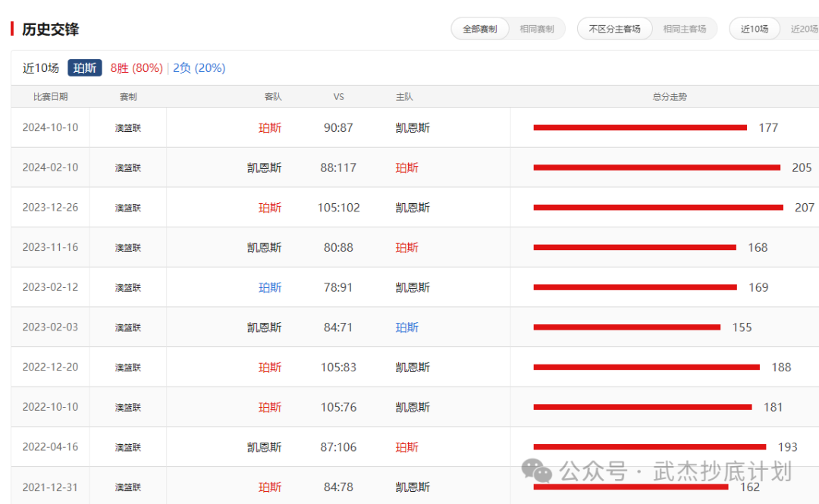Switch to 近20场 range
Viewport: 819px width, 504px height.
coord(804,29)
